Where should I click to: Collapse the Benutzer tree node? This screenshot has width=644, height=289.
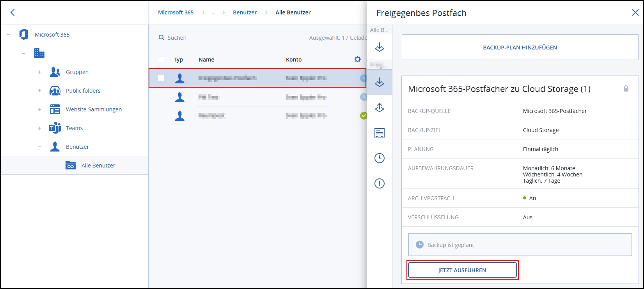(39, 147)
